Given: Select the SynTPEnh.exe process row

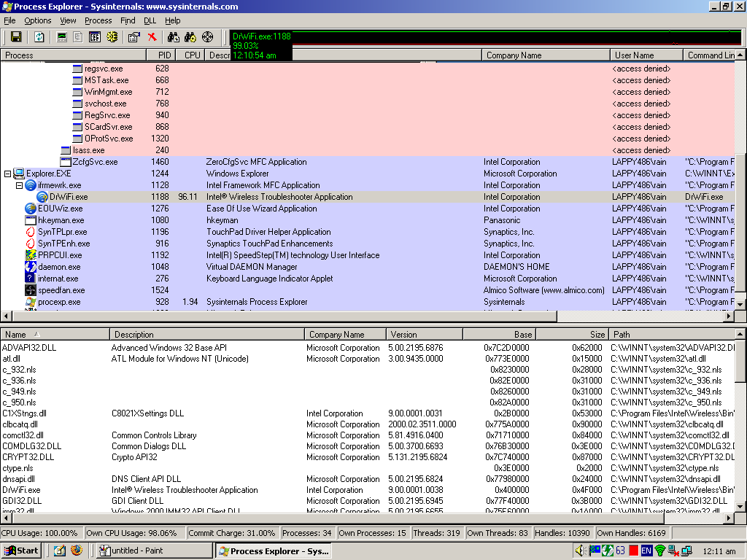Looking at the screenshot, I should (368, 244).
